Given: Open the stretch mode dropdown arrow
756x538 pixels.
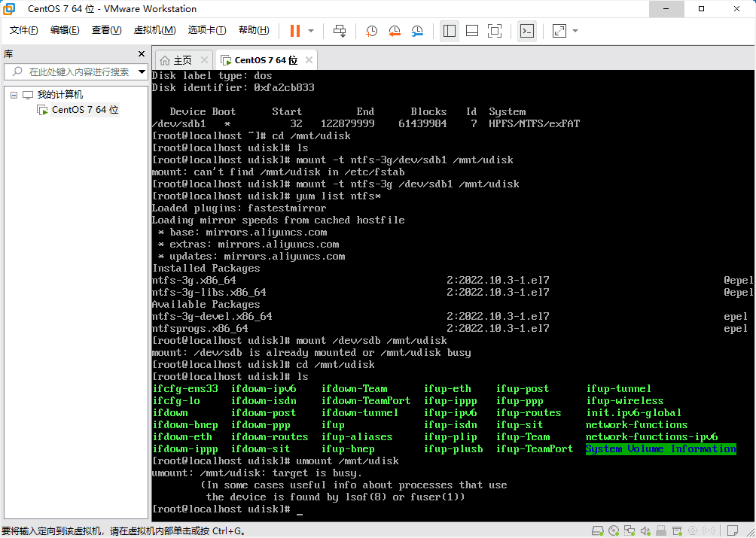Looking at the screenshot, I should [x=575, y=31].
